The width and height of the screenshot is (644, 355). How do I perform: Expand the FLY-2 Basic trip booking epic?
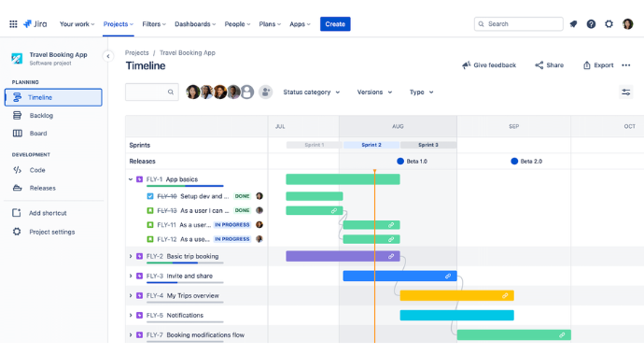131,256
